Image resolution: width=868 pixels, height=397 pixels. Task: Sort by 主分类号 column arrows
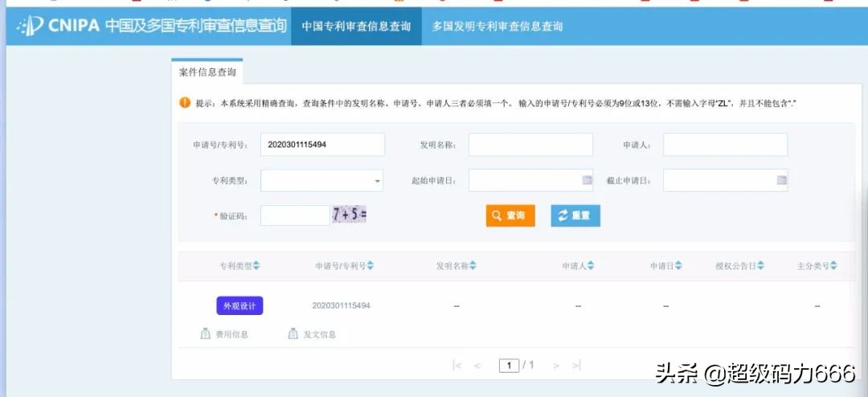833,266
